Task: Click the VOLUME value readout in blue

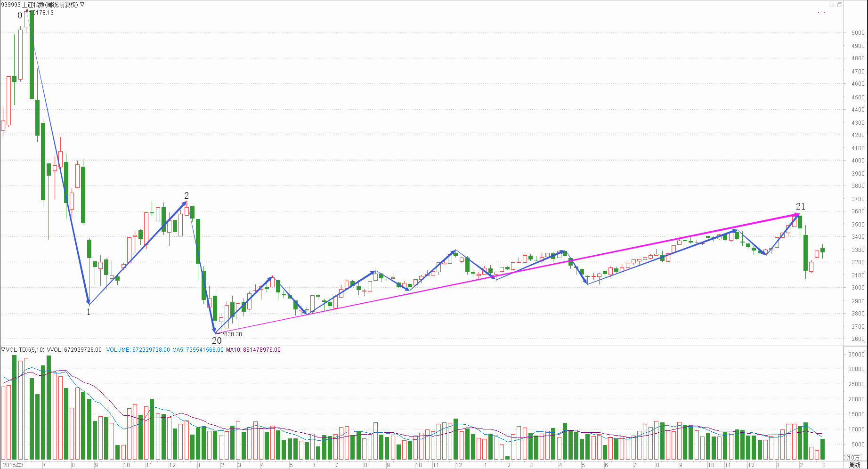Action: (138, 350)
